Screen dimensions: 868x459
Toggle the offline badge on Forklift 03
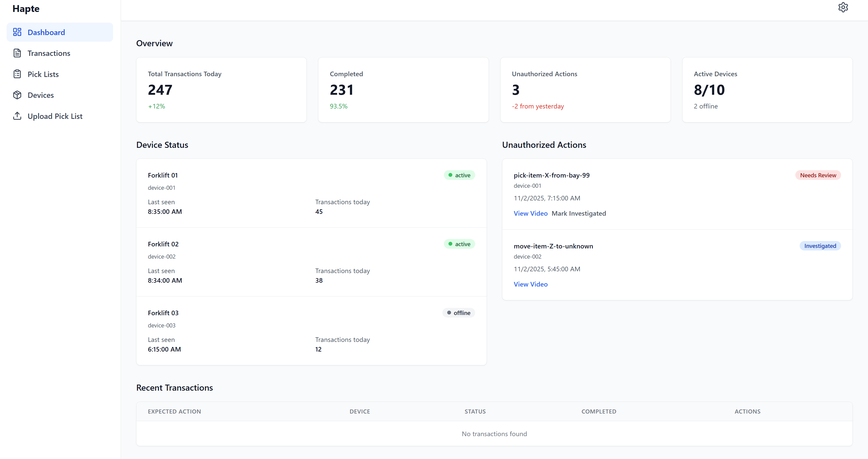(x=459, y=312)
